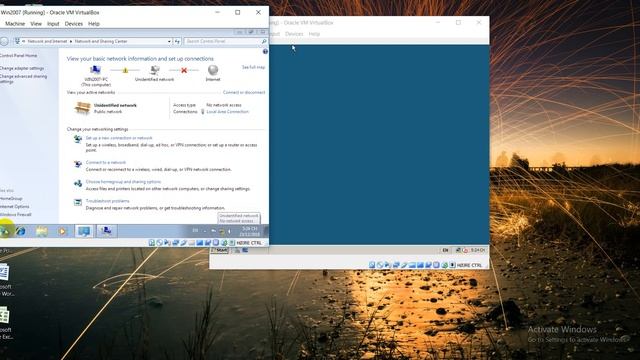This screenshot has height=360, width=640.
Task: Click audio indicator in Win2007 VirtualBox status bar
Action: [x=167, y=243]
